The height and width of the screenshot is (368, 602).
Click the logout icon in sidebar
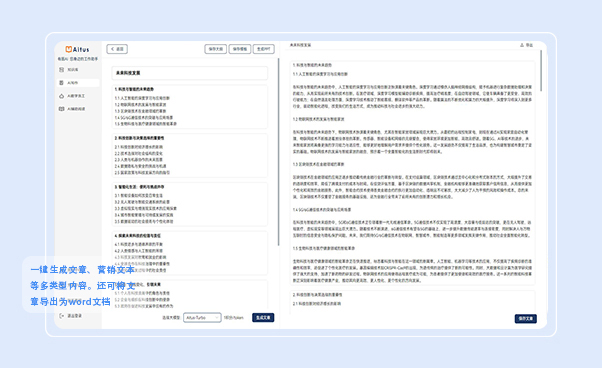coord(61,316)
